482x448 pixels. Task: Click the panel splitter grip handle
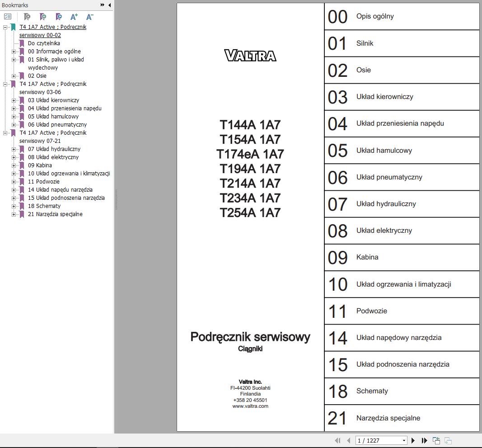click(116, 200)
